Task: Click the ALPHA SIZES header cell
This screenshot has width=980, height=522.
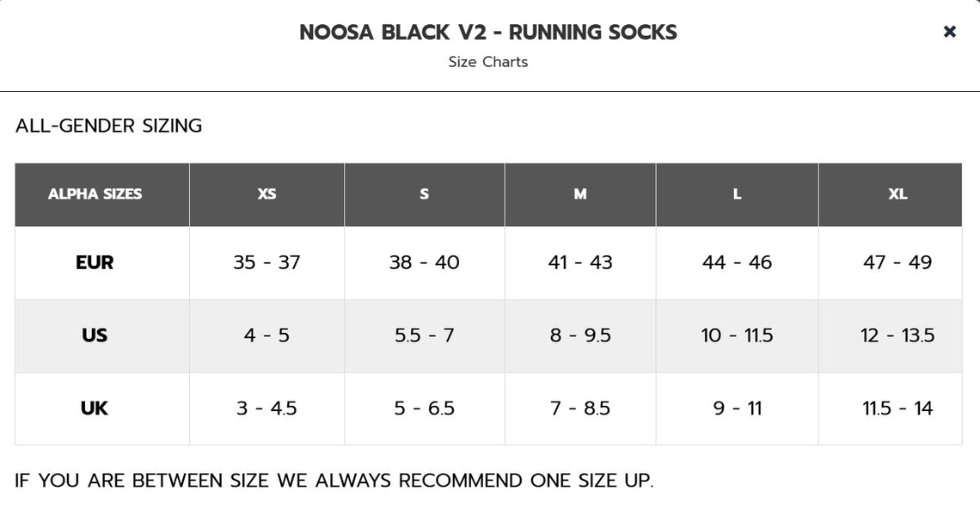Action: (x=95, y=194)
